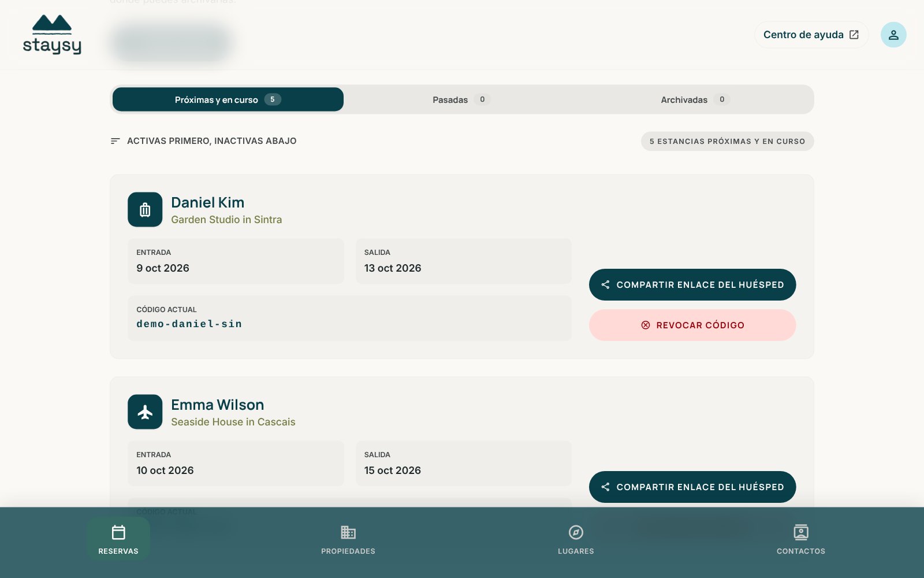Click the compass icon for Lugares

tap(576, 532)
